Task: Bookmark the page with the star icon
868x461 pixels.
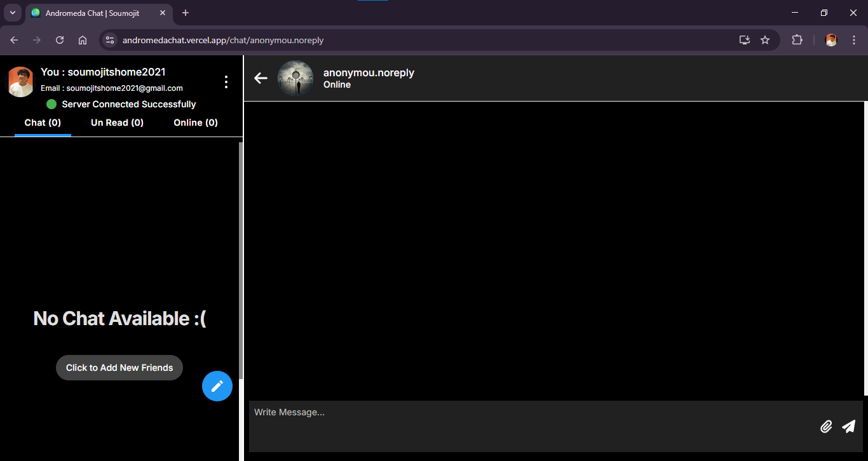Action: pos(765,39)
